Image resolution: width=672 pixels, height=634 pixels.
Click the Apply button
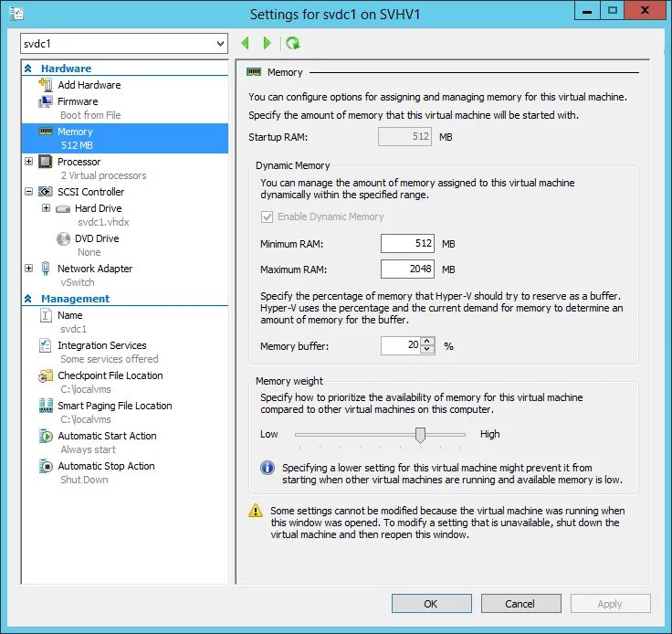click(x=610, y=604)
